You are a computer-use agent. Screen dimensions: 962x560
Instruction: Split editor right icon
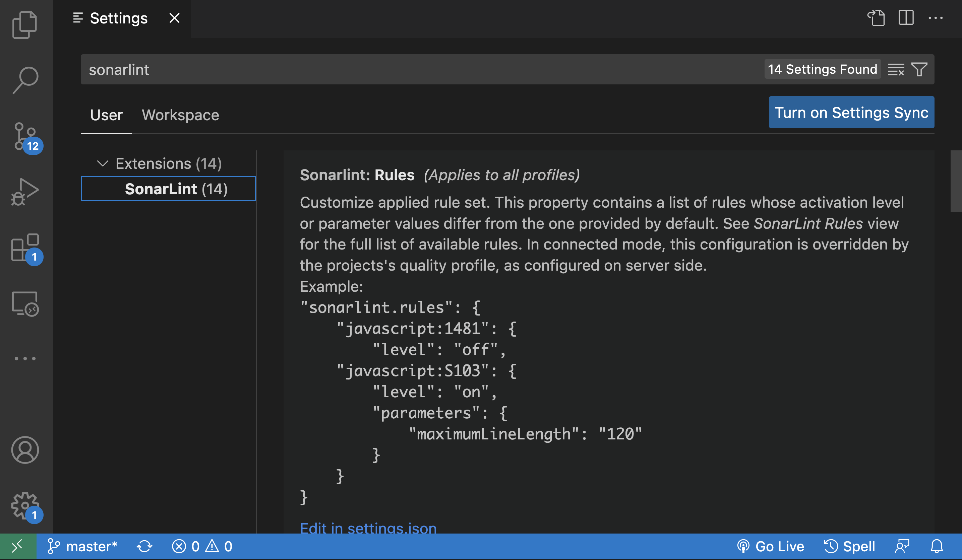pyautogui.click(x=906, y=18)
